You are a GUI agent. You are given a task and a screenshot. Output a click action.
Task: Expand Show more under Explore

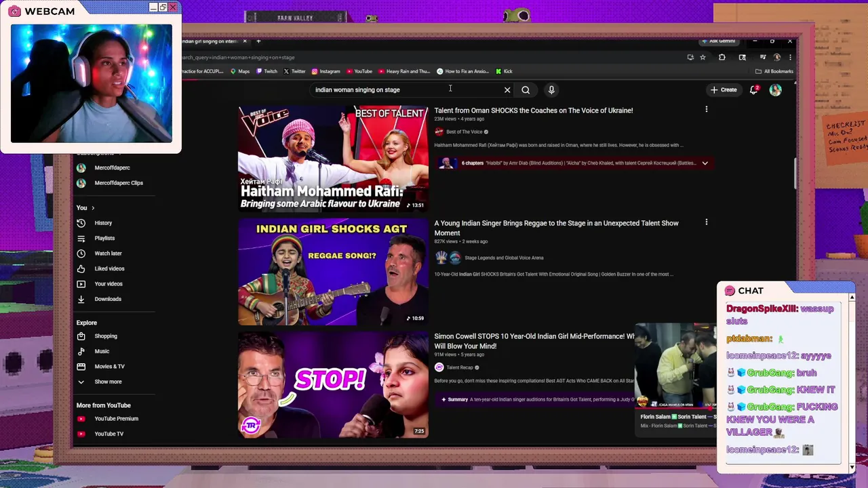point(100,382)
